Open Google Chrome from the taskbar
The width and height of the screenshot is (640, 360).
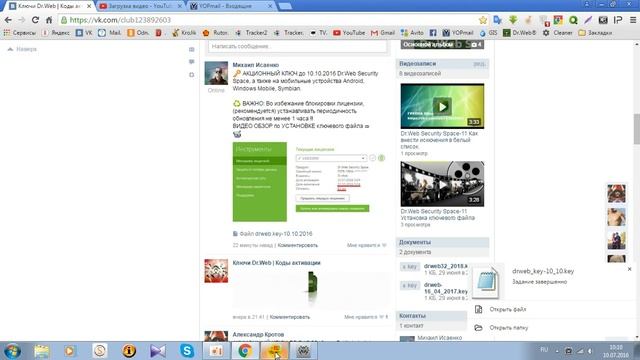coord(245,351)
